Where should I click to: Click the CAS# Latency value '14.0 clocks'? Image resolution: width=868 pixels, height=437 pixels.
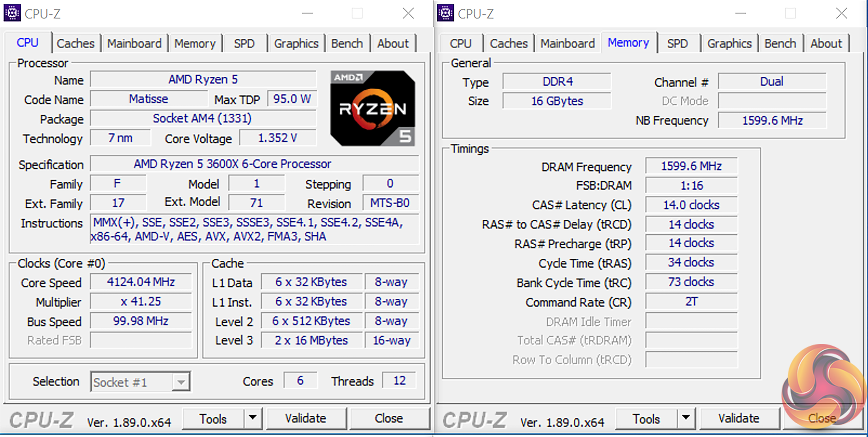tap(691, 205)
